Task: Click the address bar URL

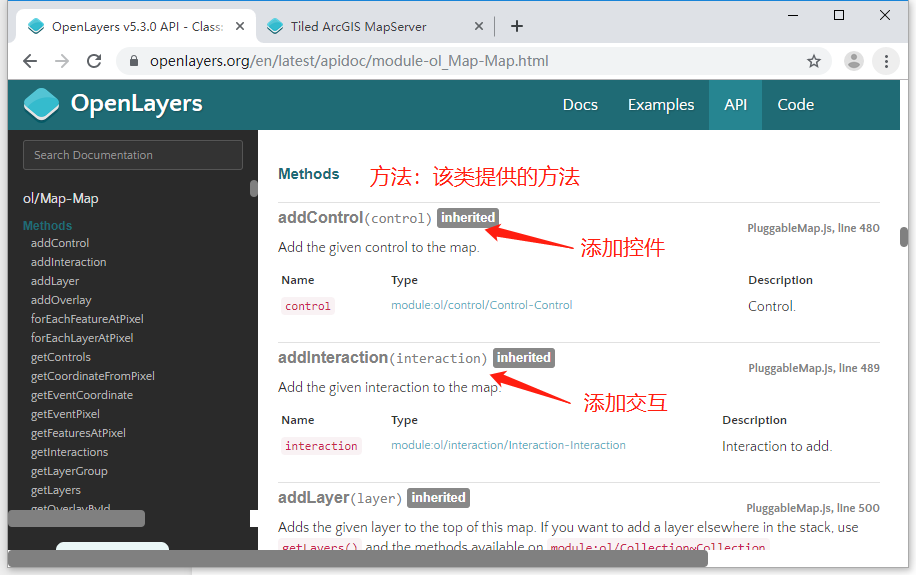Action: (x=349, y=61)
